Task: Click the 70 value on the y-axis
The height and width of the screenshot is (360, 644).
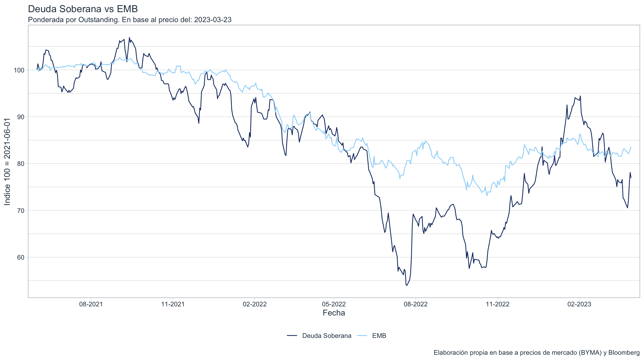Action: click(x=21, y=211)
